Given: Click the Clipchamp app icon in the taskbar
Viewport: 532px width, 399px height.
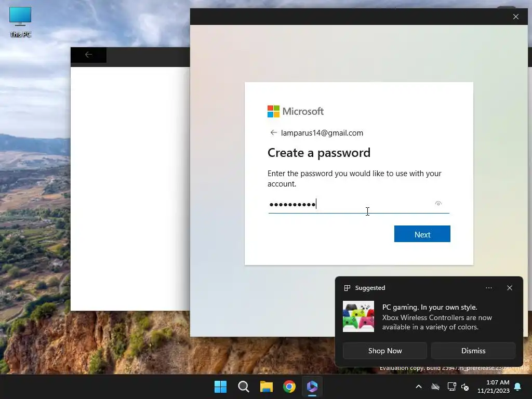Looking at the screenshot, I should pyautogui.click(x=312, y=387).
